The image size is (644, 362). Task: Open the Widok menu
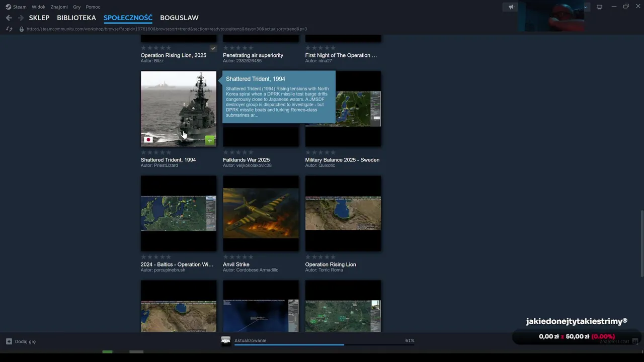(x=38, y=7)
